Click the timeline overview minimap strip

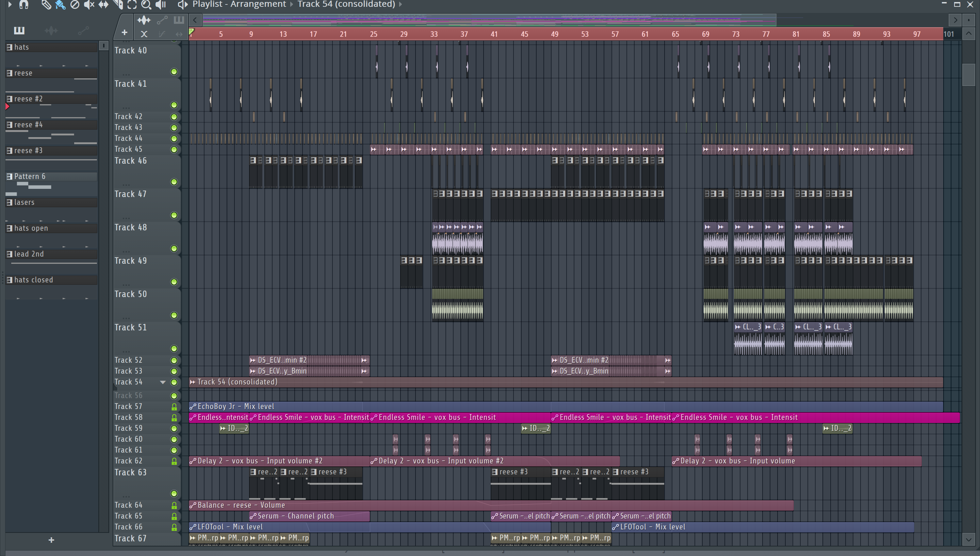(489, 19)
